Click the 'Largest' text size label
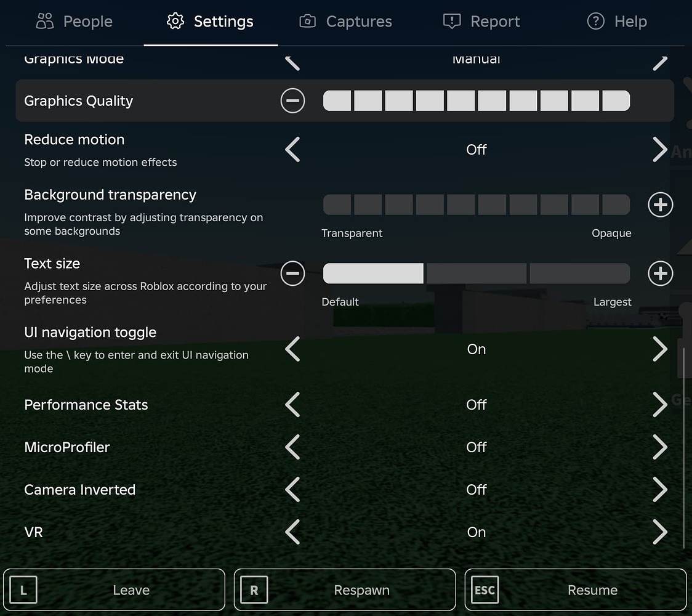Viewport: 692px width, 616px height. [612, 302]
